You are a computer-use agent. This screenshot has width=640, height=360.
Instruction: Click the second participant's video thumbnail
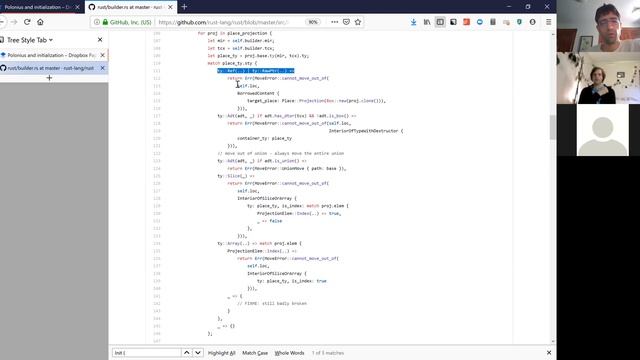click(x=598, y=78)
